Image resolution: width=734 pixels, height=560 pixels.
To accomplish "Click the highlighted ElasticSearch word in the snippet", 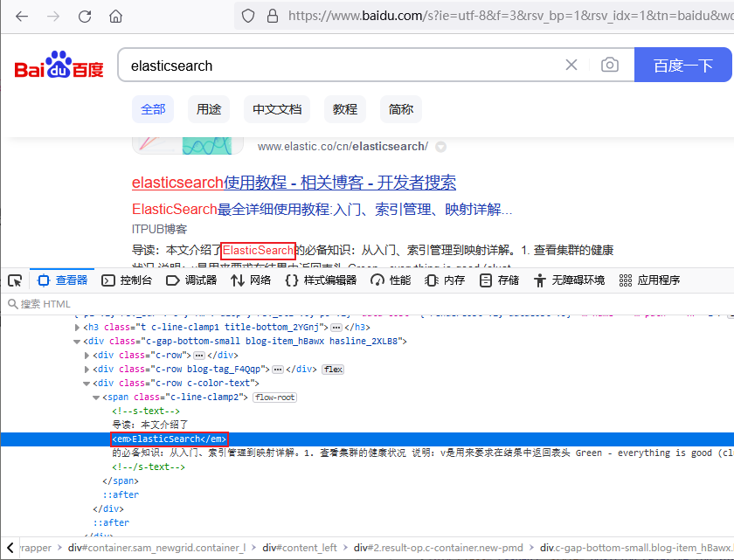I will (x=258, y=251).
